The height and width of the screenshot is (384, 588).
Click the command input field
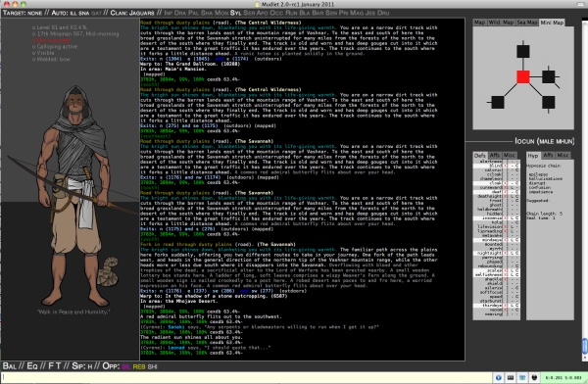pos(247,377)
